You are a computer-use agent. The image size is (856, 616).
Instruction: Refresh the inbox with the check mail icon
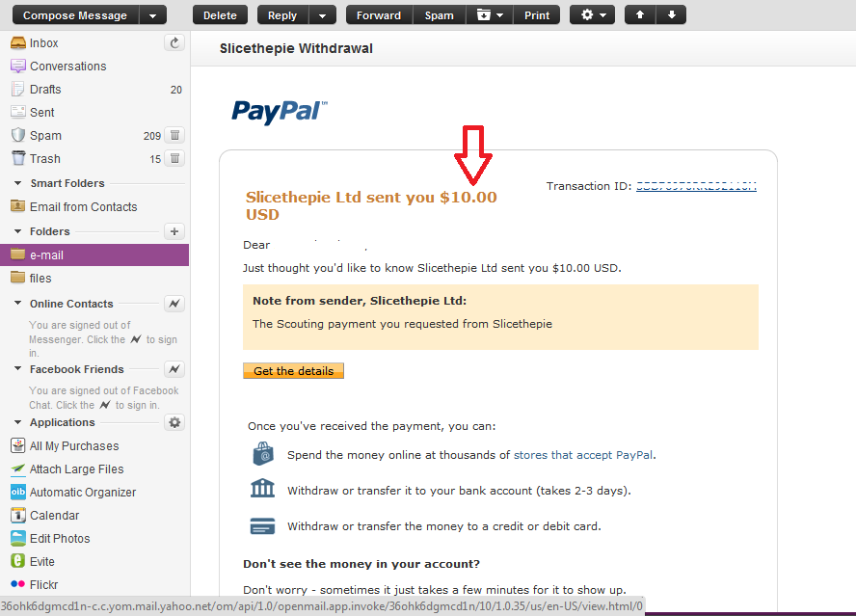(174, 42)
